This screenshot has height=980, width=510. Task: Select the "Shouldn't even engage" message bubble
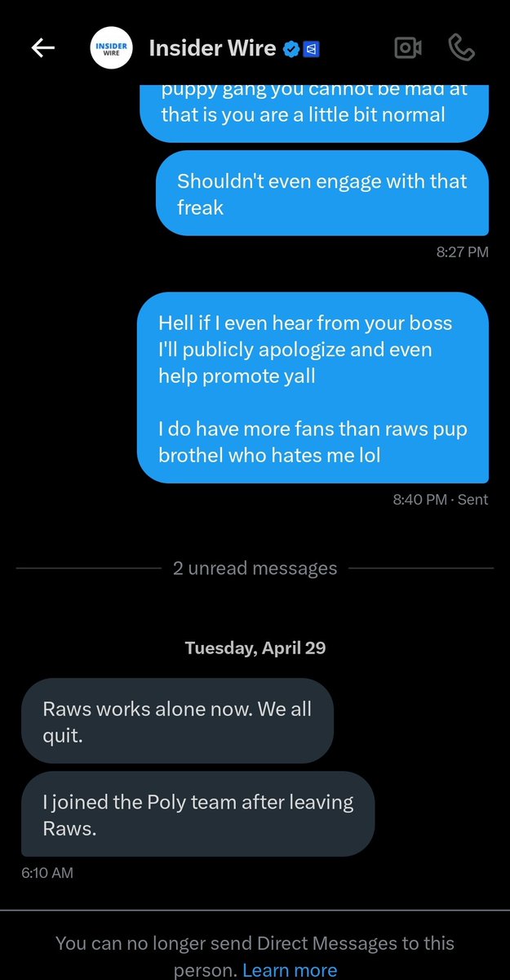tap(322, 194)
